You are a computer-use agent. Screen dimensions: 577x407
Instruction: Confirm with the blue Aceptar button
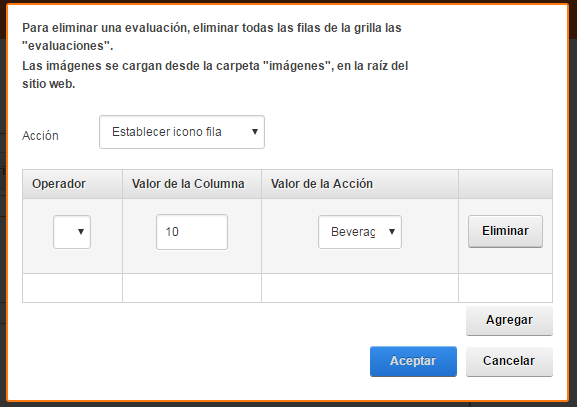coord(413,361)
